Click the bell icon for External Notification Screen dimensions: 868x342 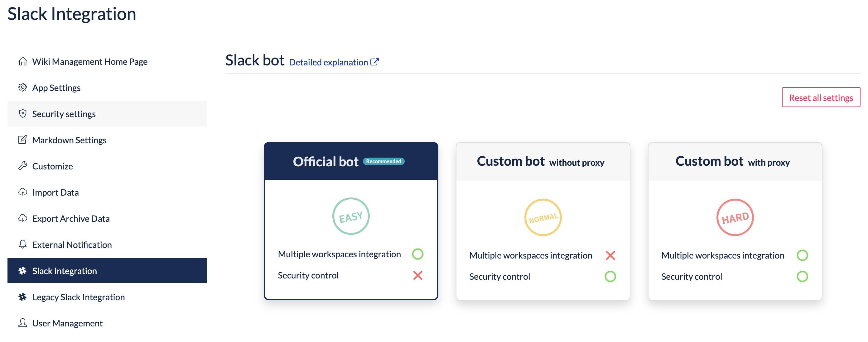click(x=22, y=245)
